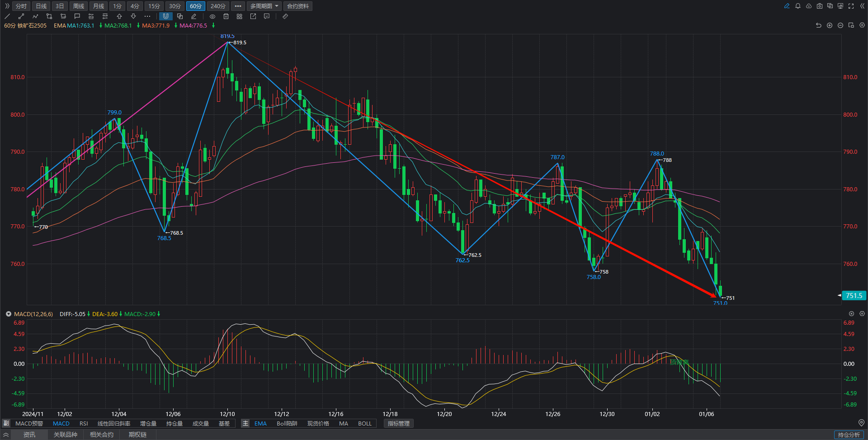
Task: Click the location pin icon bottom-right
Action: (861, 423)
